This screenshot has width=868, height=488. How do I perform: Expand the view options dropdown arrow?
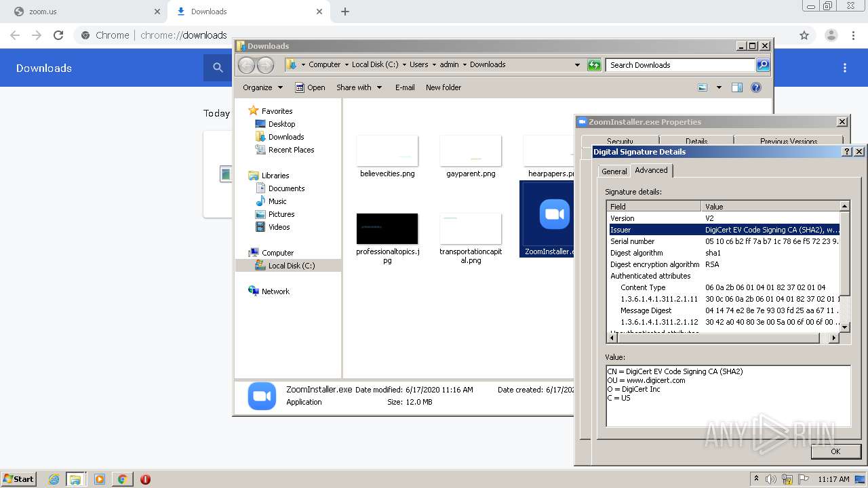[719, 87]
